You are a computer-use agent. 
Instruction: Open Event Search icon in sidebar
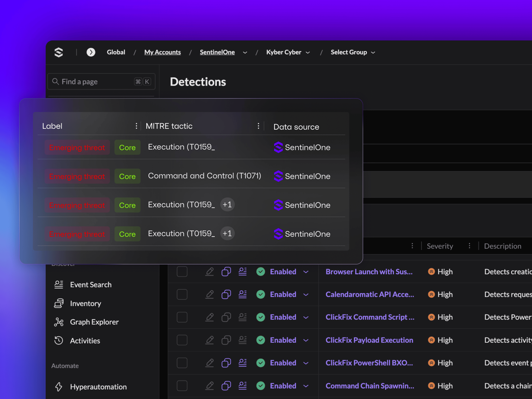click(59, 285)
